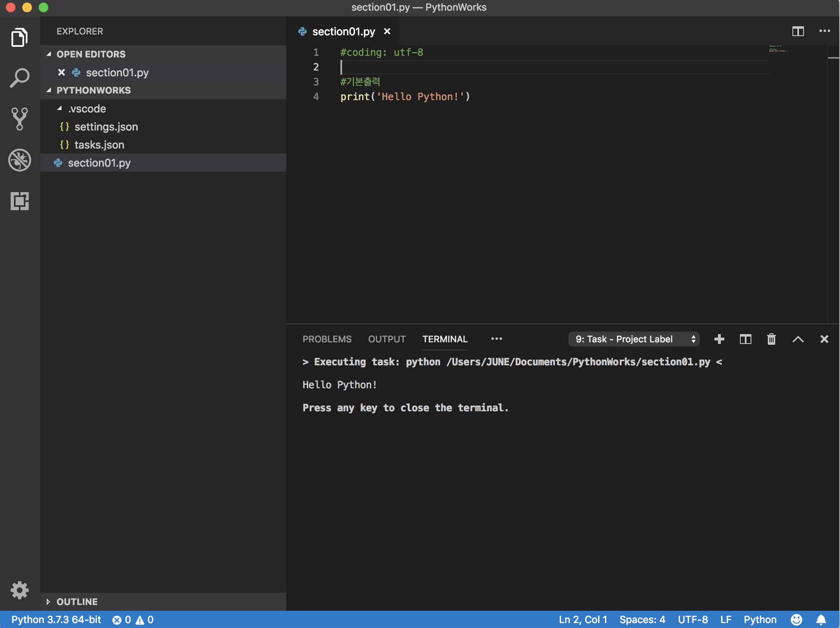Split the terminal panel
The width and height of the screenshot is (840, 628).
745,339
